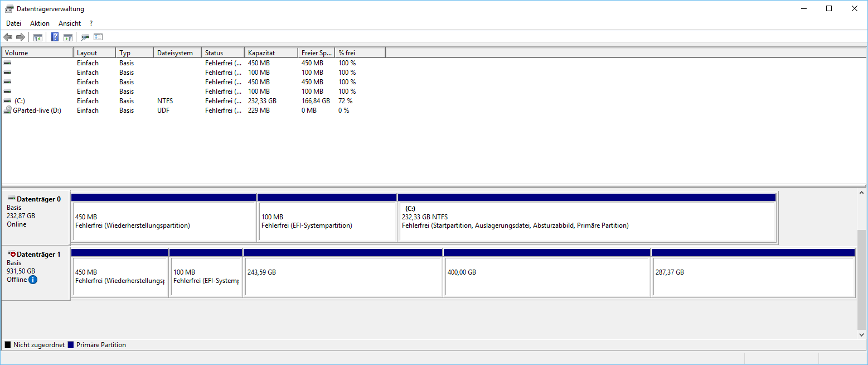Click the scroll down arrow in disk pane
Viewport: 868px width, 365px height.
coord(862,334)
